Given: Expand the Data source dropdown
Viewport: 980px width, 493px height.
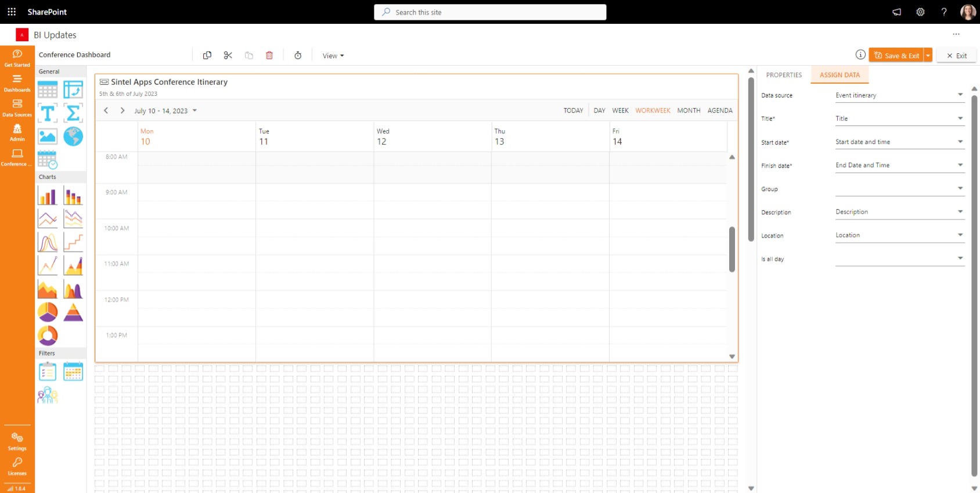Looking at the screenshot, I should 960,95.
